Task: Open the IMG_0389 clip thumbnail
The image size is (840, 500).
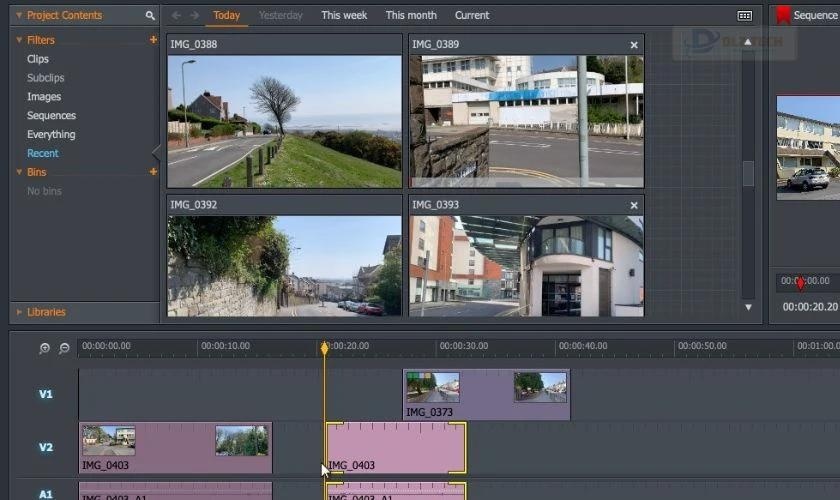Action: point(527,122)
